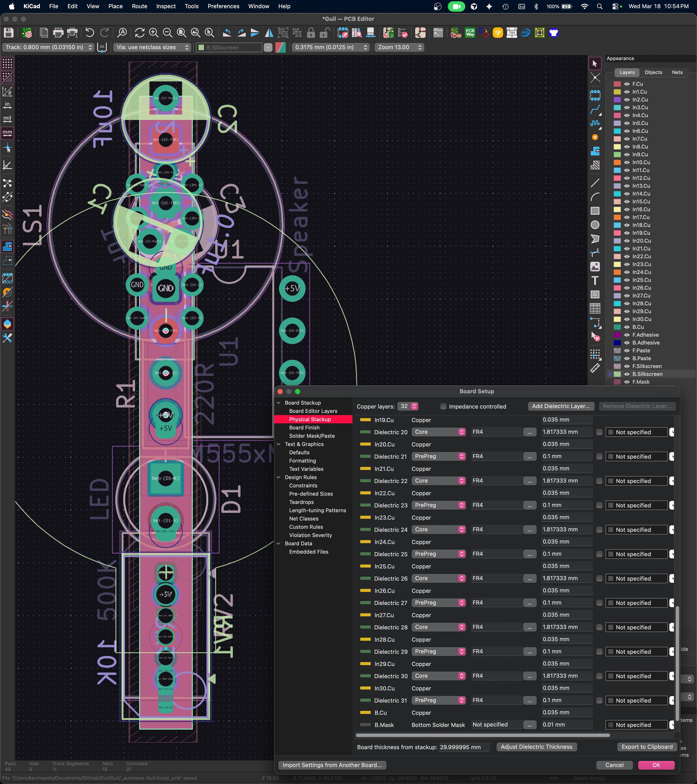
Task: Click the F.Cu layer color swatch
Action: (x=617, y=84)
